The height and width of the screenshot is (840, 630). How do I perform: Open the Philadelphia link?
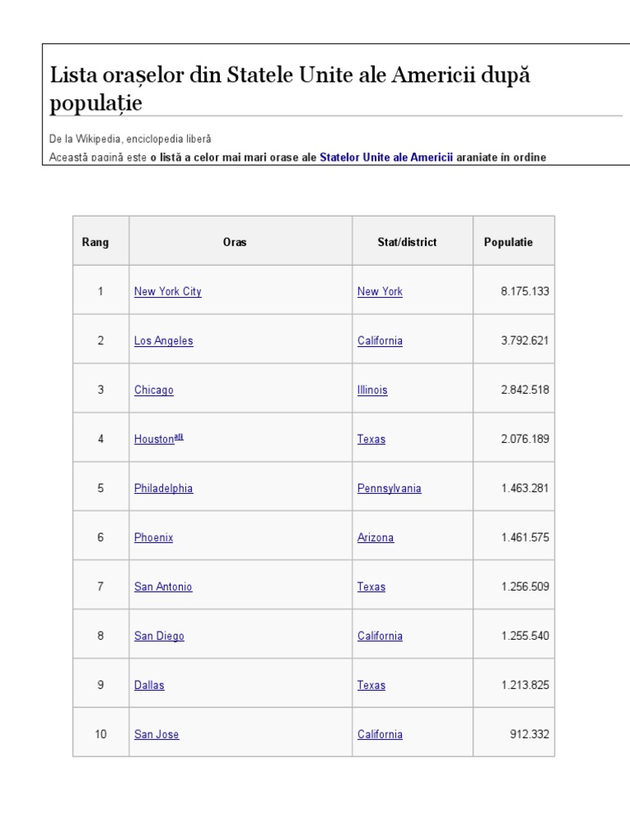(163, 488)
